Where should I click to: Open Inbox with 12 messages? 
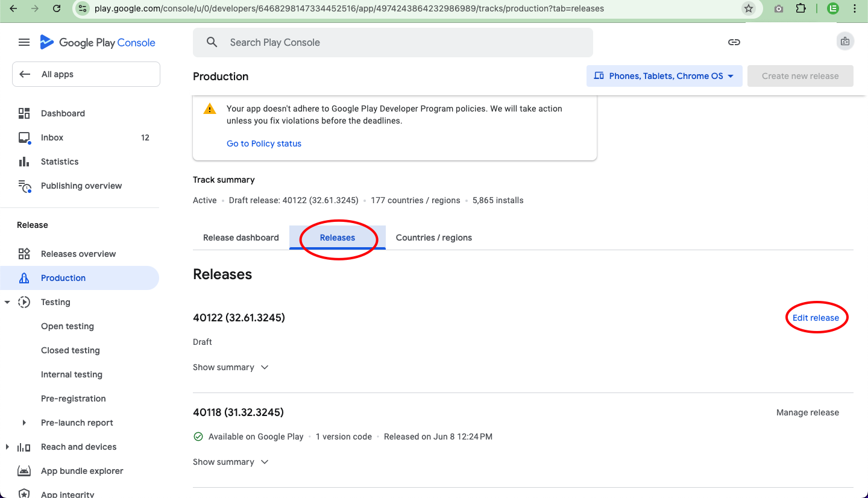coord(80,137)
